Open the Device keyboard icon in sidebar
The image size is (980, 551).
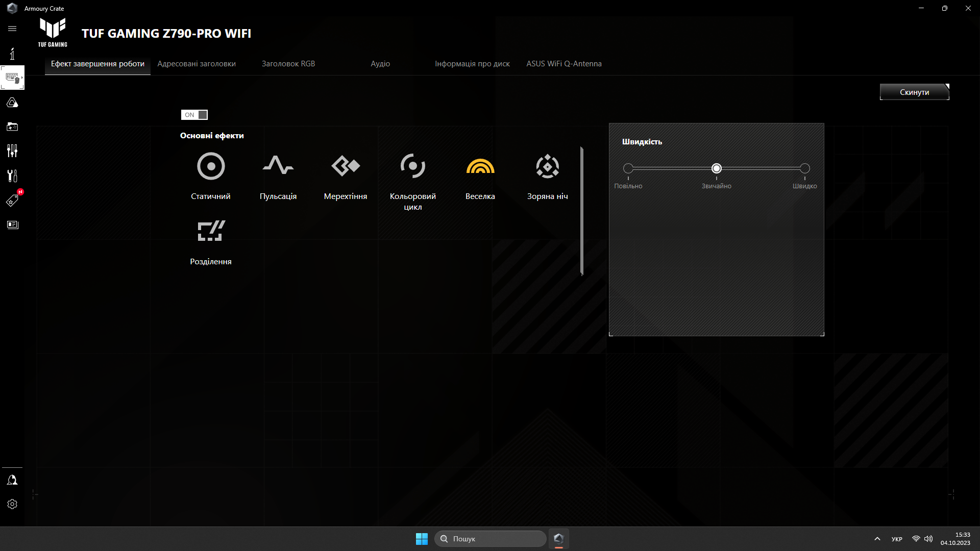[x=12, y=78]
